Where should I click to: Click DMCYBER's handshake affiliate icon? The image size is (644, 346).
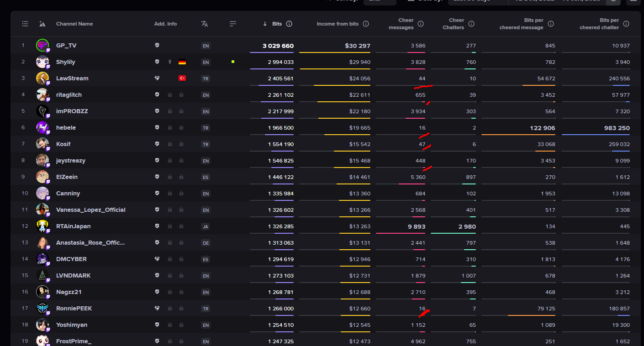coord(157,259)
